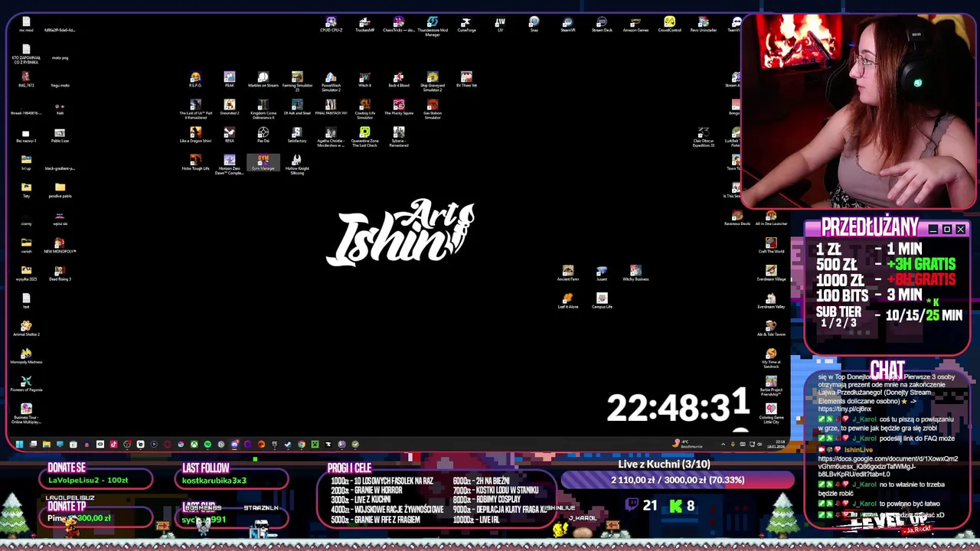Select Quarantine Zone The Last Check icon
The width and height of the screenshot is (980, 551).
click(364, 137)
